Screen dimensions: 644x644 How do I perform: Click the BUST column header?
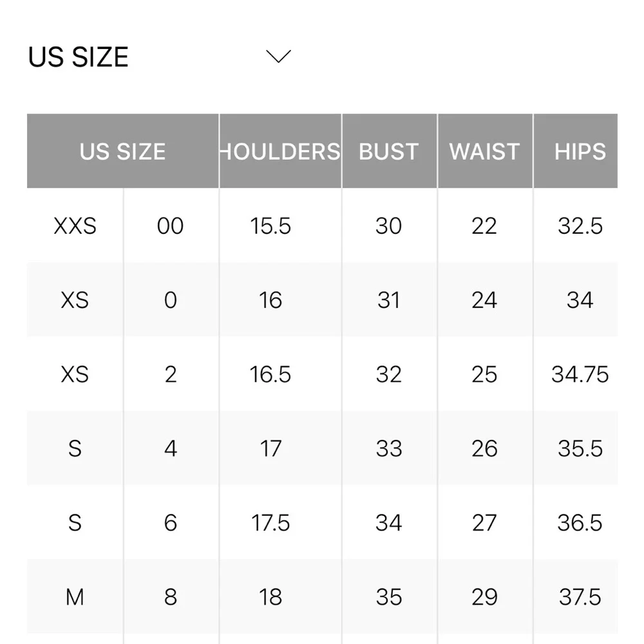click(x=389, y=151)
